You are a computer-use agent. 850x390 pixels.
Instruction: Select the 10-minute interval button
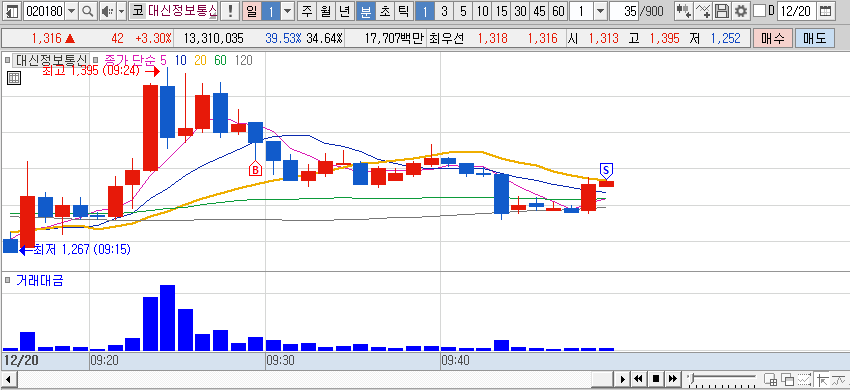click(482, 10)
